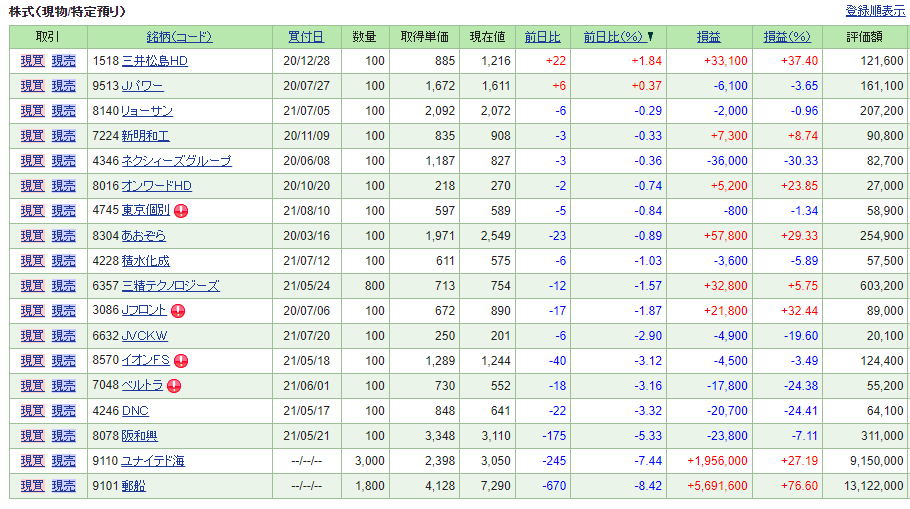The height and width of the screenshot is (509, 910).
Task: Open stock 郵船 details
Action: pos(133,485)
